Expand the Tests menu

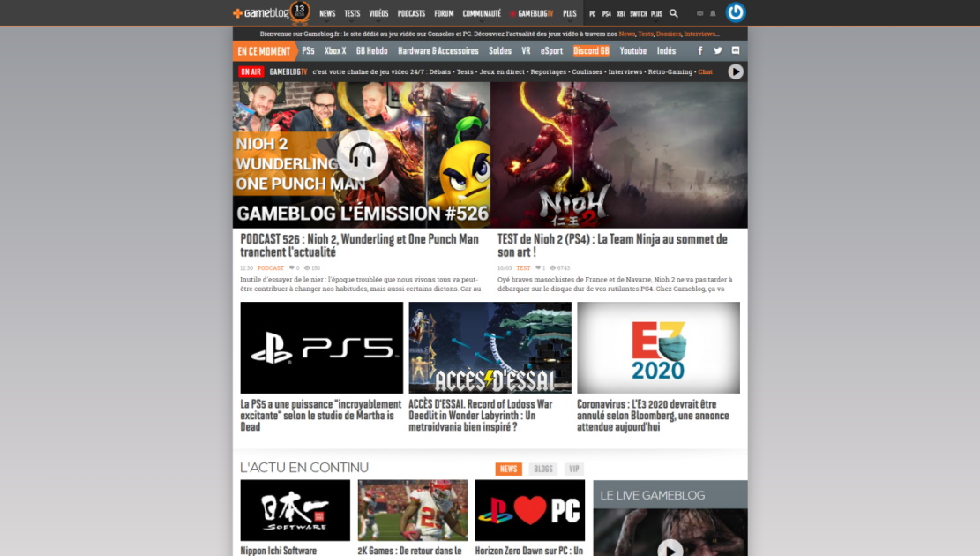point(353,13)
